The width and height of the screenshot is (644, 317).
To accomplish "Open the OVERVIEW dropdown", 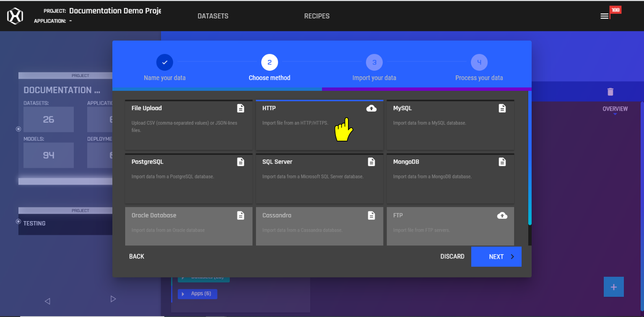I will click(x=615, y=109).
